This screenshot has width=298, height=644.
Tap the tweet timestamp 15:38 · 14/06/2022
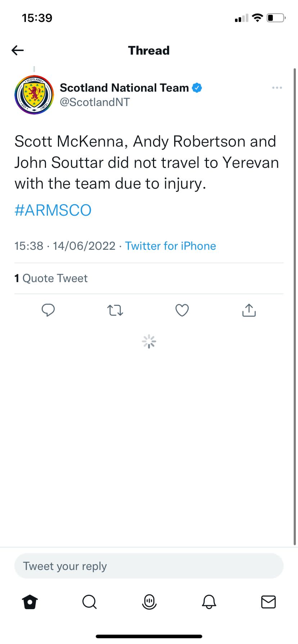click(x=65, y=246)
